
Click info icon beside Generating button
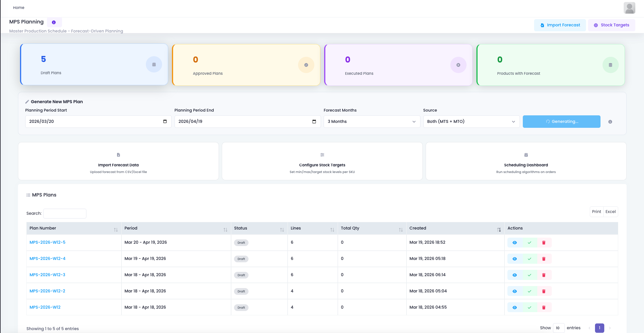[x=610, y=122]
